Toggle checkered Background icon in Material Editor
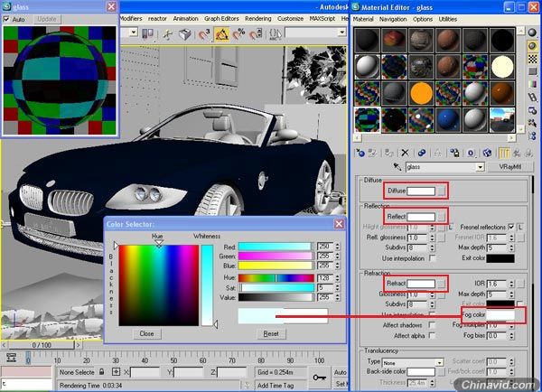This screenshot has width=542, height=392. (x=532, y=59)
